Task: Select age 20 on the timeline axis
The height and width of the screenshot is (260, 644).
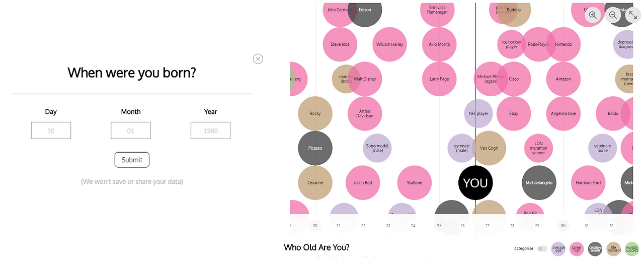Action: [x=315, y=226]
